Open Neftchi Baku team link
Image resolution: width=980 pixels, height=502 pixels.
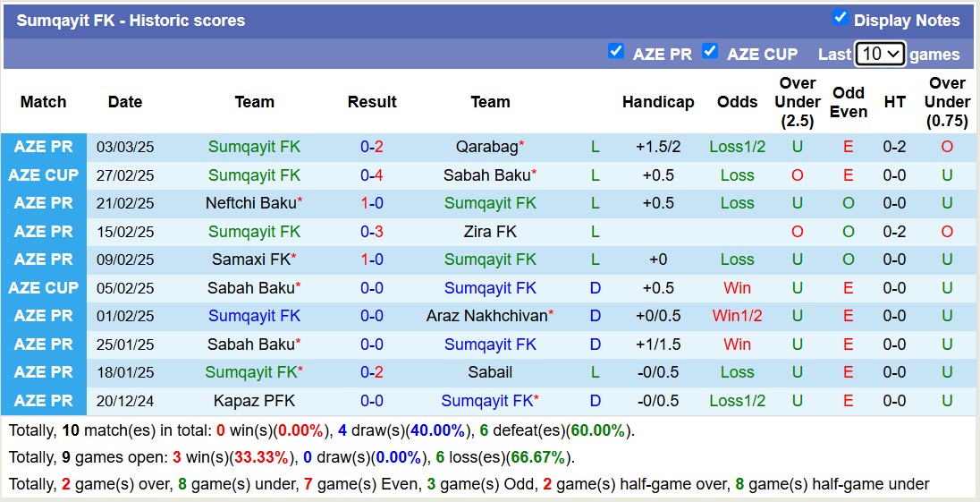pos(250,203)
